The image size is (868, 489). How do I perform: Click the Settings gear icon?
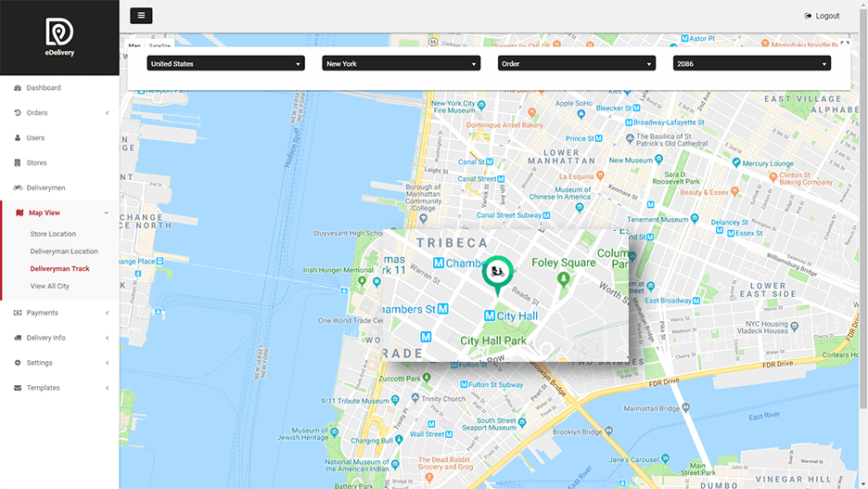[18, 363]
